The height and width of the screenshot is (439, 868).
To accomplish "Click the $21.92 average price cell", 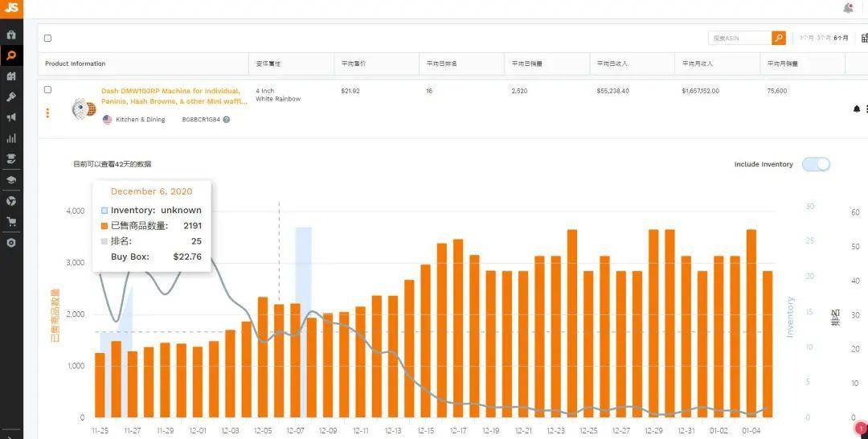I will (x=350, y=91).
